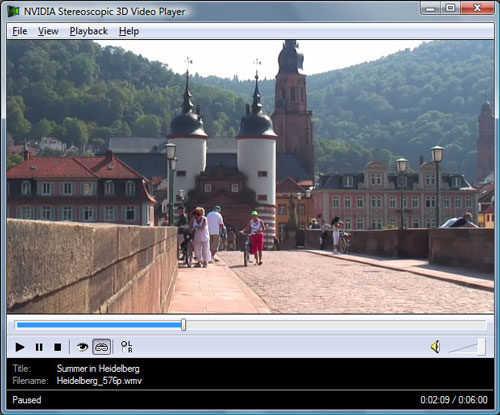Mute audio with the speaker icon
This screenshot has width=500, height=415.
pos(435,347)
